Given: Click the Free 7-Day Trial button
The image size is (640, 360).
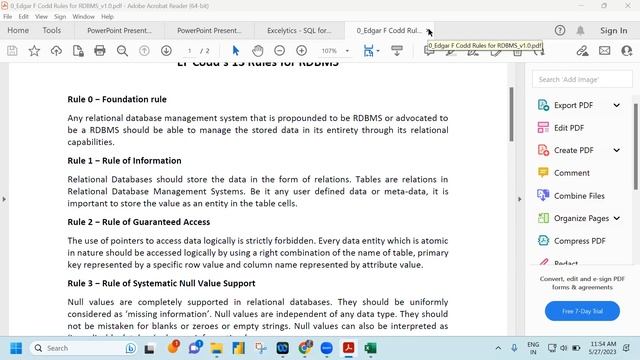Looking at the screenshot, I should [582, 311].
